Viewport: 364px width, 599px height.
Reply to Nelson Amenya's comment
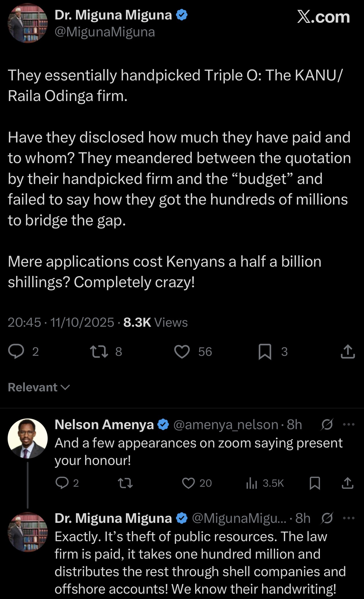pos(62,483)
